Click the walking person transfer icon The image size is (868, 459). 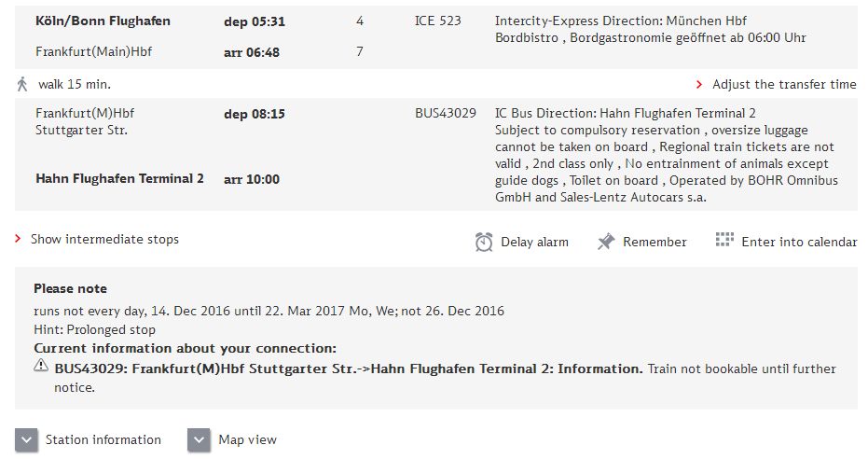pyautogui.click(x=22, y=84)
